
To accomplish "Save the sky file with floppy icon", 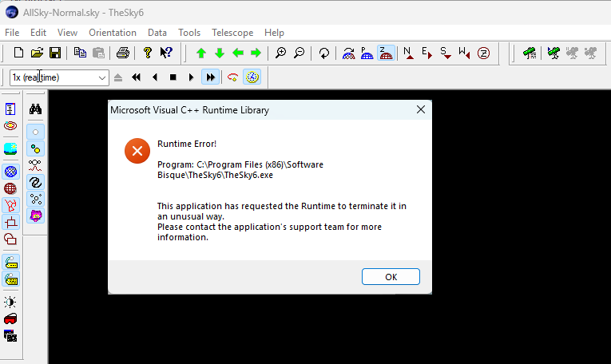I will 55,53.
